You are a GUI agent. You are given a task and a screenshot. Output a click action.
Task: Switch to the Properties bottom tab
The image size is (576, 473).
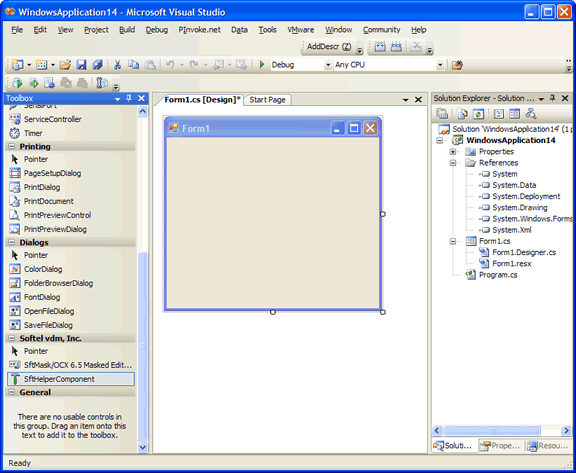click(x=501, y=446)
